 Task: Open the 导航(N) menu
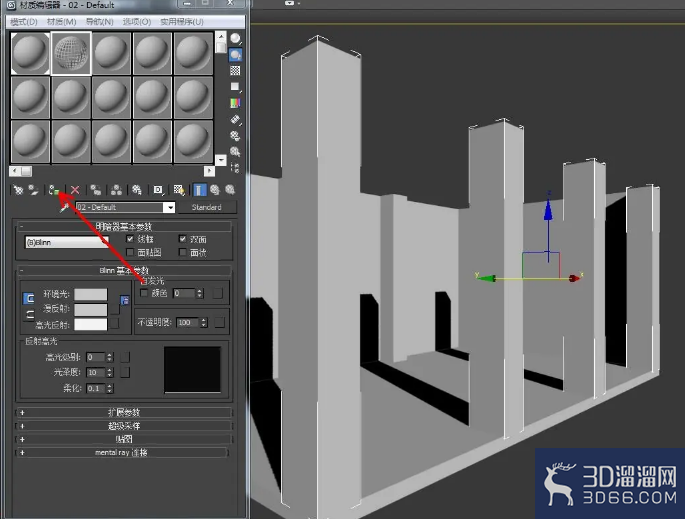[x=100, y=22]
